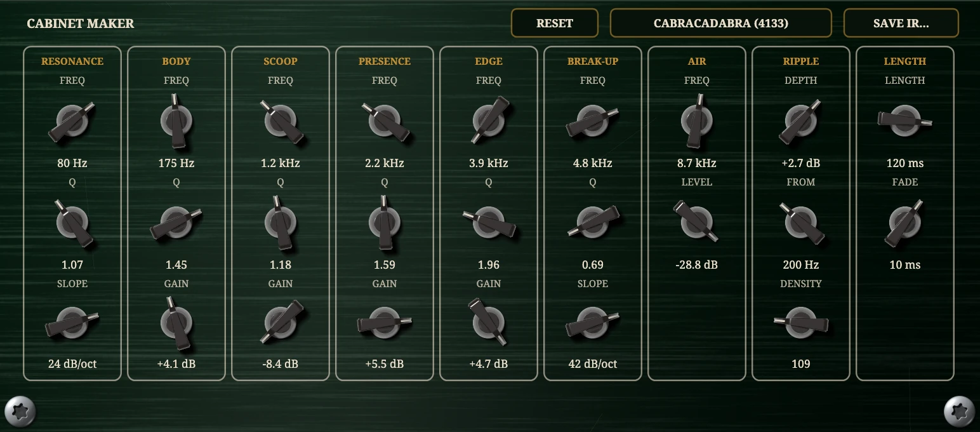Click the RESET button
980x432 pixels.
[x=555, y=24]
